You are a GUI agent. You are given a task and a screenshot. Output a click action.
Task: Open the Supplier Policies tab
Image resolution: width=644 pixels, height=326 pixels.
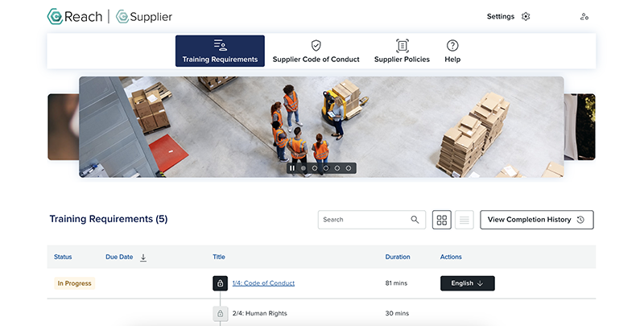(x=402, y=52)
